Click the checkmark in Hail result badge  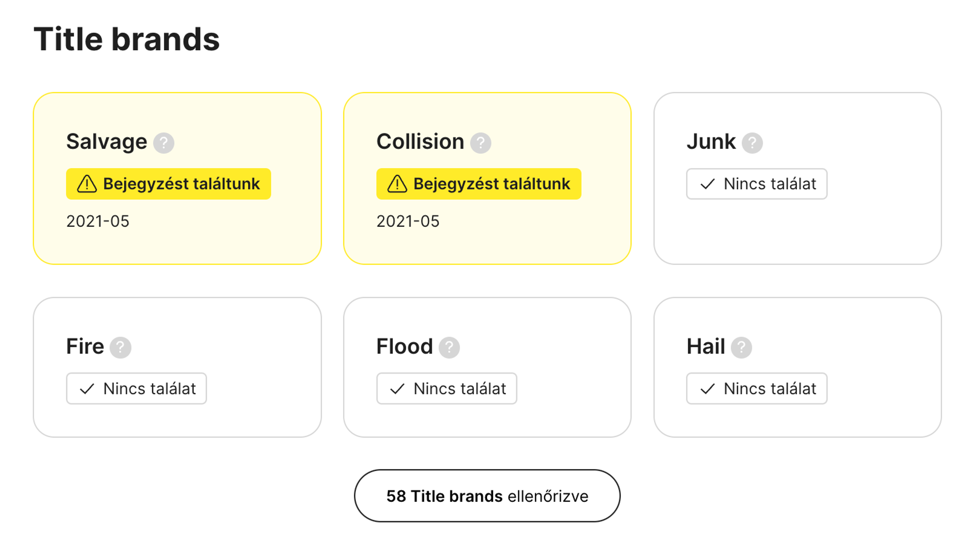[x=708, y=389]
